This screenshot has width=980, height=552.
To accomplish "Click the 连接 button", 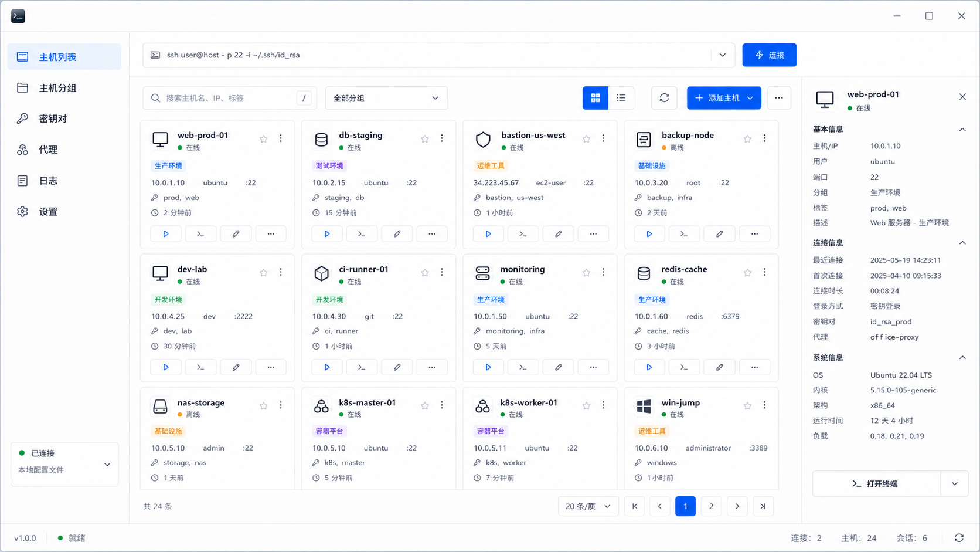I will click(769, 55).
